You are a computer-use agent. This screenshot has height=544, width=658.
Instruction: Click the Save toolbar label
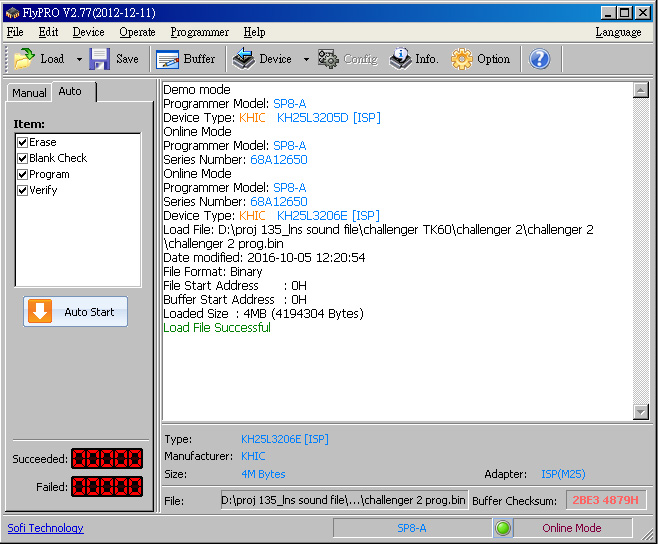[127, 59]
